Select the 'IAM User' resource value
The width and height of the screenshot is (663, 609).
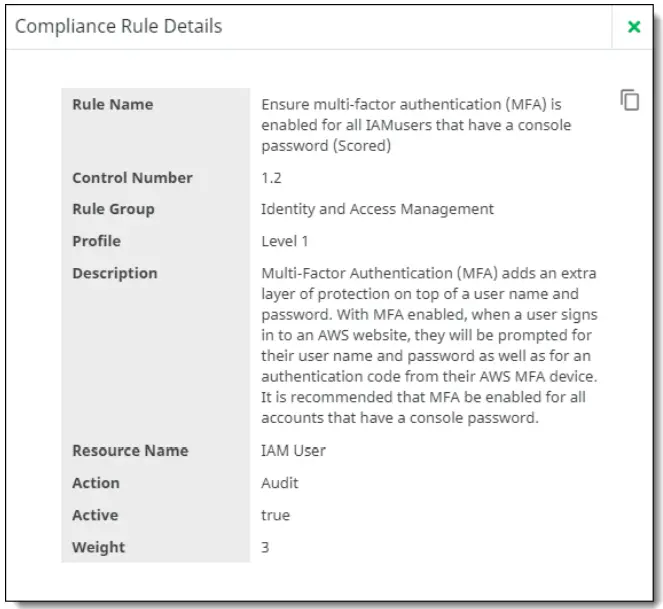pos(293,451)
